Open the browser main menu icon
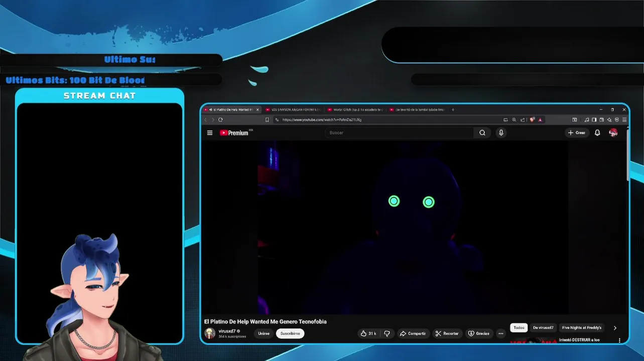 click(624, 120)
